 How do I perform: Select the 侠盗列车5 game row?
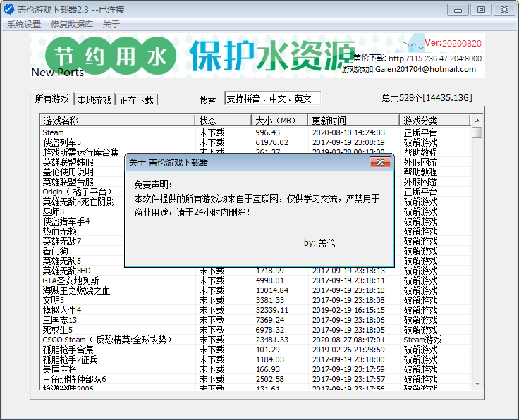[x=255, y=142]
